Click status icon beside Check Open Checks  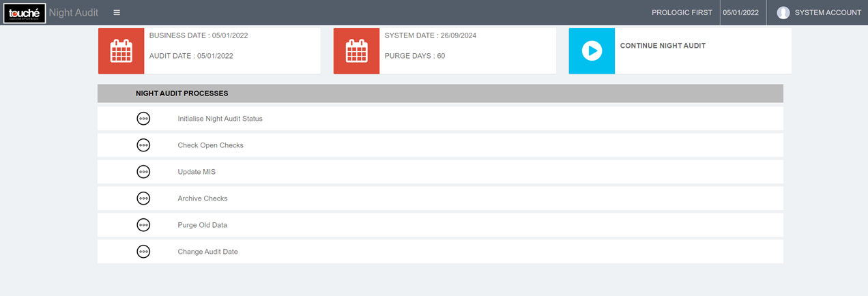click(x=143, y=145)
